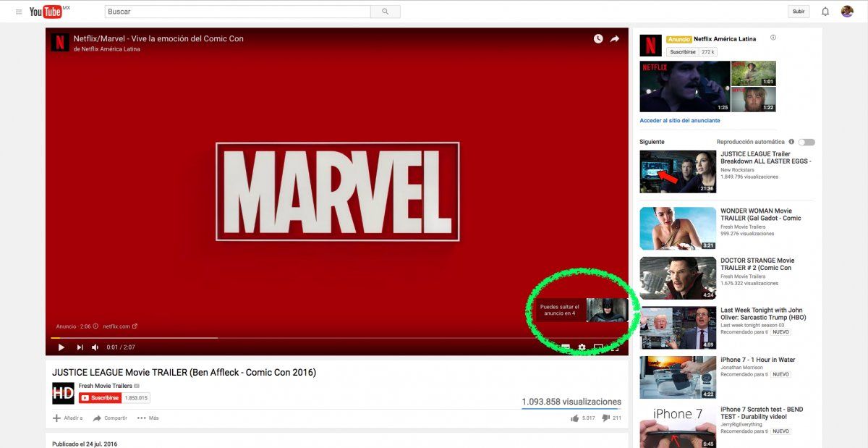Select the next video skip icon
Image resolution: width=868 pixels, height=448 pixels.
click(x=80, y=347)
